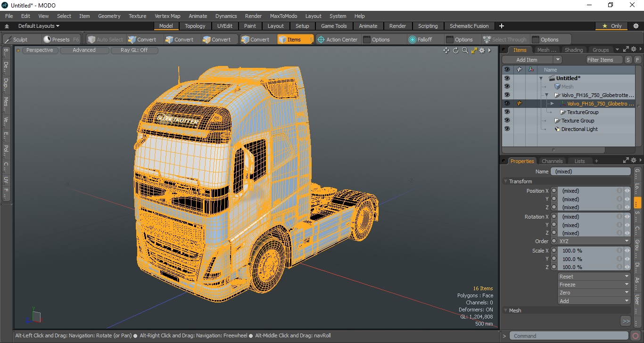The image size is (644, 343).
Task: Click the viewport pan (move arrows) icon
Action: click(x=446, y=50)
